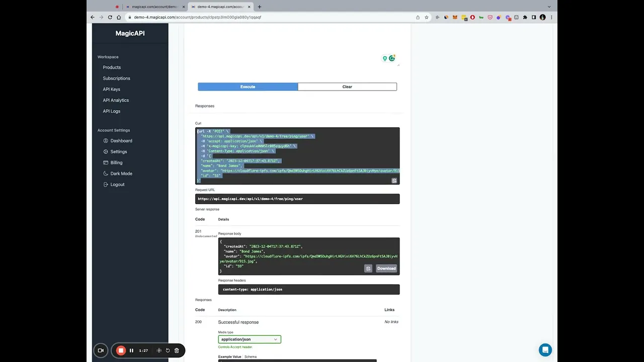
Task: Click the content-type response header text
Action: (253, 290)
